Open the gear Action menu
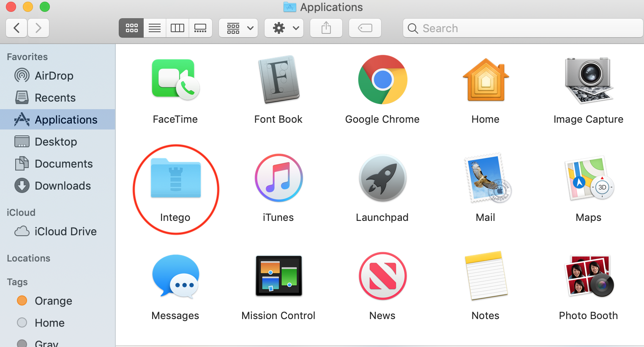 (284, 28)
